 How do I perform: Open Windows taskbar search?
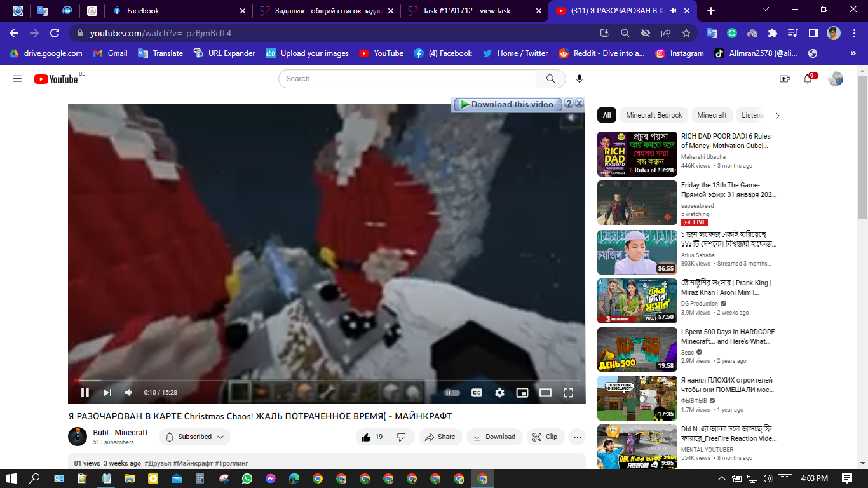pos(34,478)
